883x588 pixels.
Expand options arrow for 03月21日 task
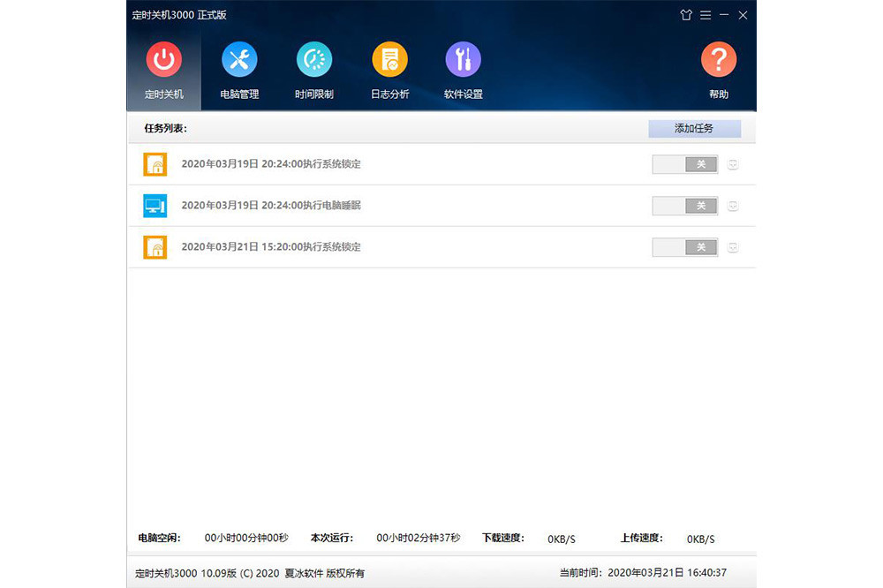[733, 247]
